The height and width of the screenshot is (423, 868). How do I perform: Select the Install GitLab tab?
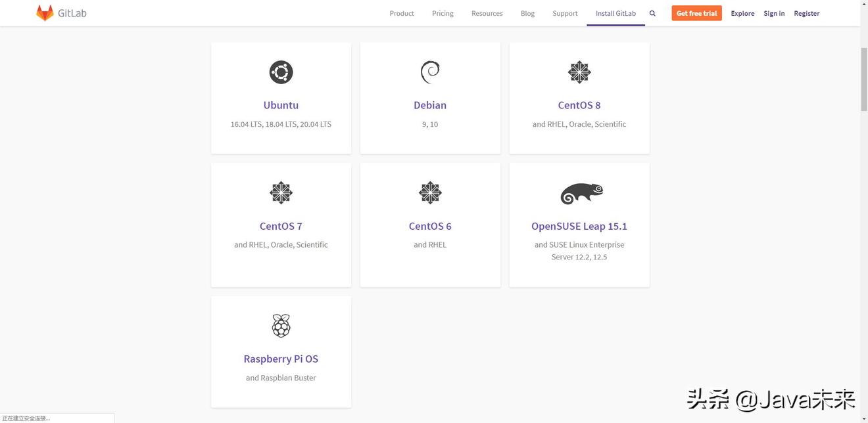(x=615, y=13)
